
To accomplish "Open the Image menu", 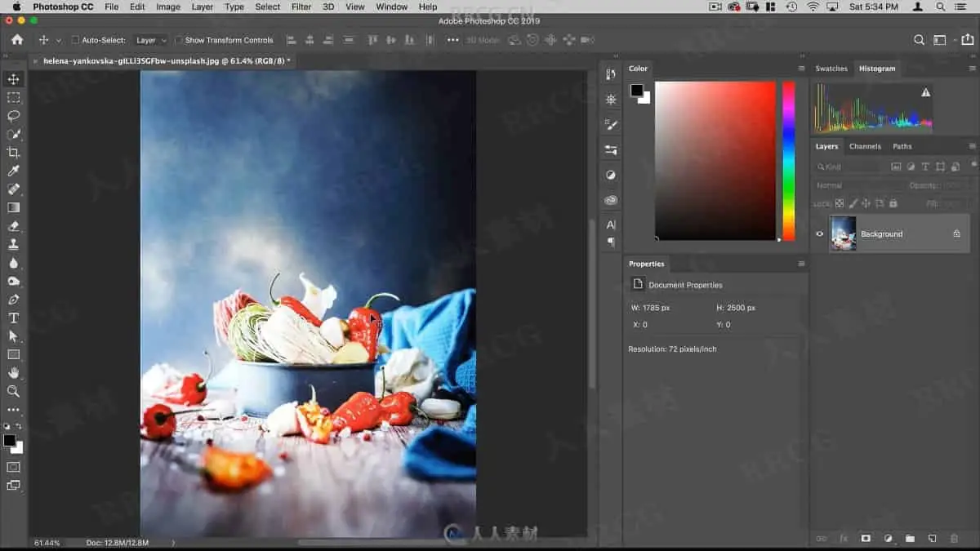I will point(168,7).
